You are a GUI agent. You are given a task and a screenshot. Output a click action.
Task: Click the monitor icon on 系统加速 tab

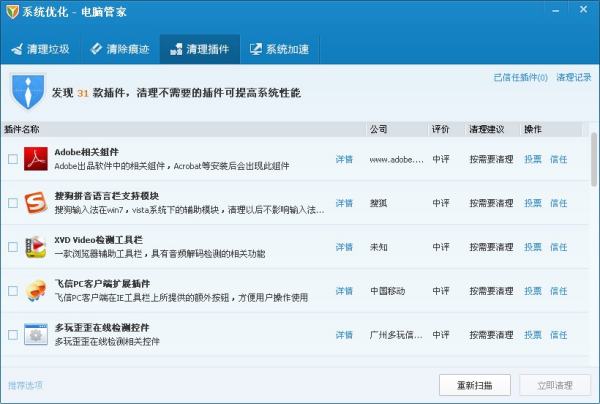[x=256, y=49]
